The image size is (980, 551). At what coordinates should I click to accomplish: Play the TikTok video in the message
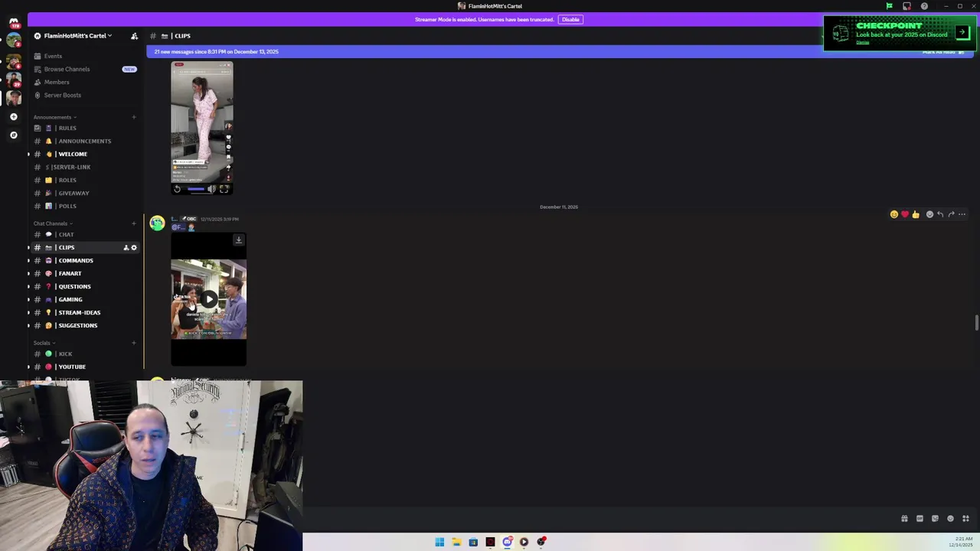(x=209, y=299)
